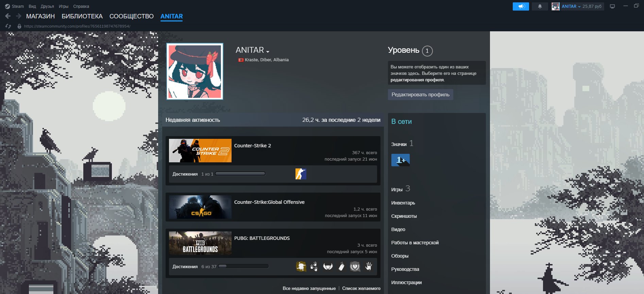This screenshot has height=294, width=644.
Task: Click Редактировать профиль button
Action: point(420,95)
